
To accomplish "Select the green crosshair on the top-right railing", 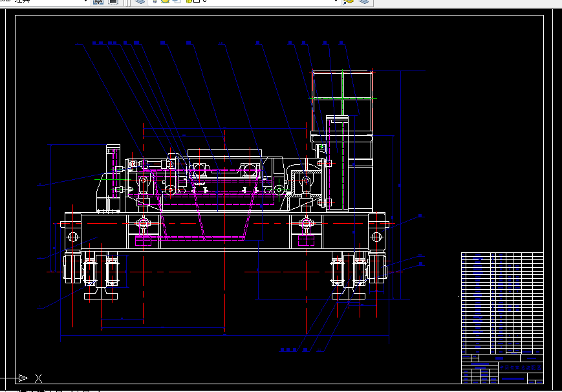I will pyautogui.click(x=343, y=98).
